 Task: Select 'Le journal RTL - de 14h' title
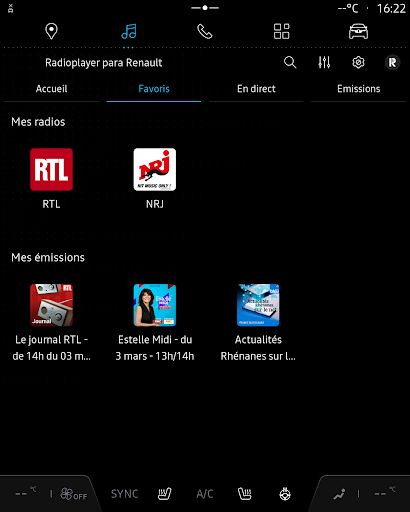click(x=51, y=348)
